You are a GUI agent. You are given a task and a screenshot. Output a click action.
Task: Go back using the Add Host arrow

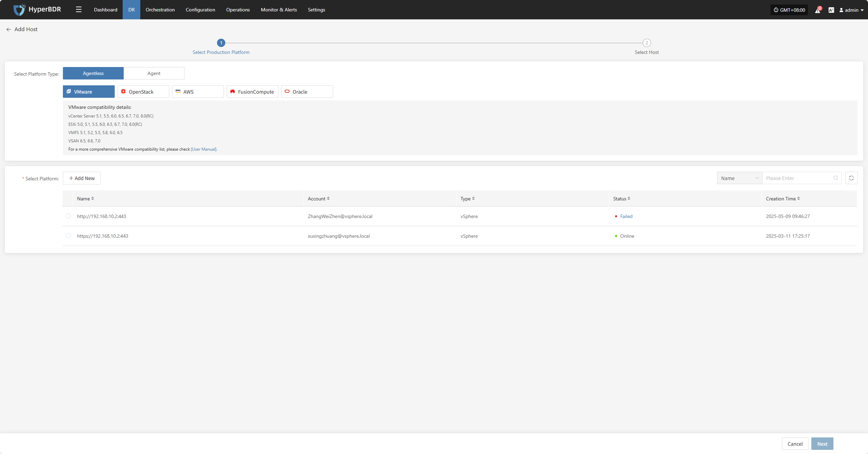pyautogui.click(x=9, y=29)
